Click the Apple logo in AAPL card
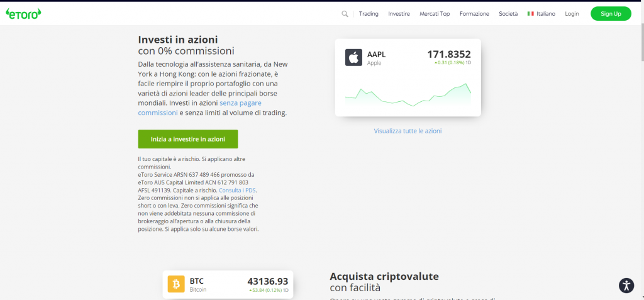 click(353, 58)
